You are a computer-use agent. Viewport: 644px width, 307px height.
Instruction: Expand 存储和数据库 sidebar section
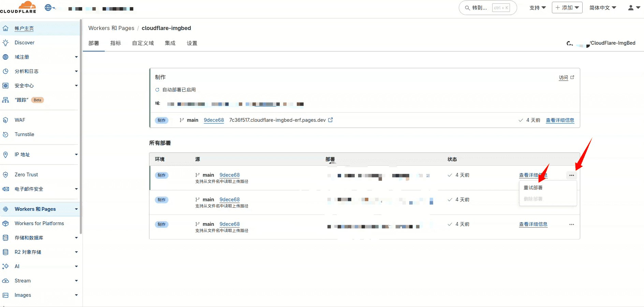coord(76,238)
